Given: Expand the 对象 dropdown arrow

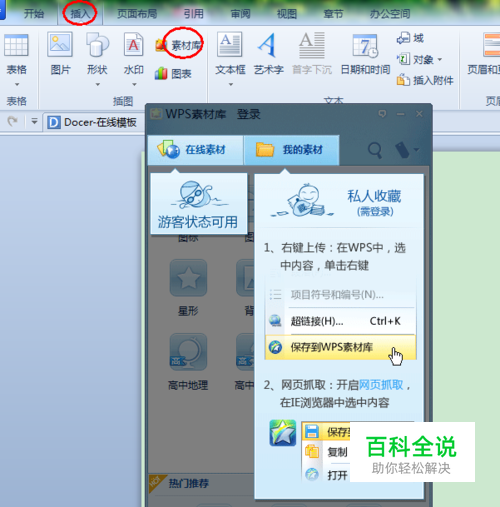Looking at the screenshot, I should tap(440, 60).
